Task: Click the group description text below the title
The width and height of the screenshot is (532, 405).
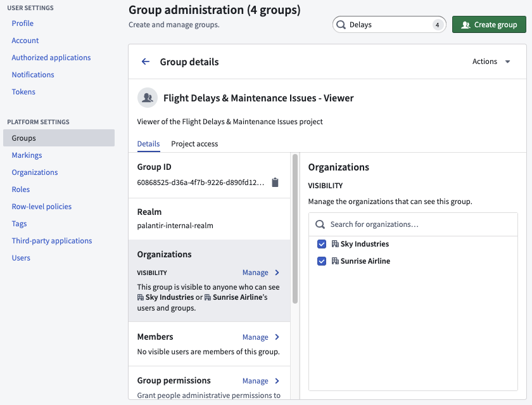Action: (230, 122)
